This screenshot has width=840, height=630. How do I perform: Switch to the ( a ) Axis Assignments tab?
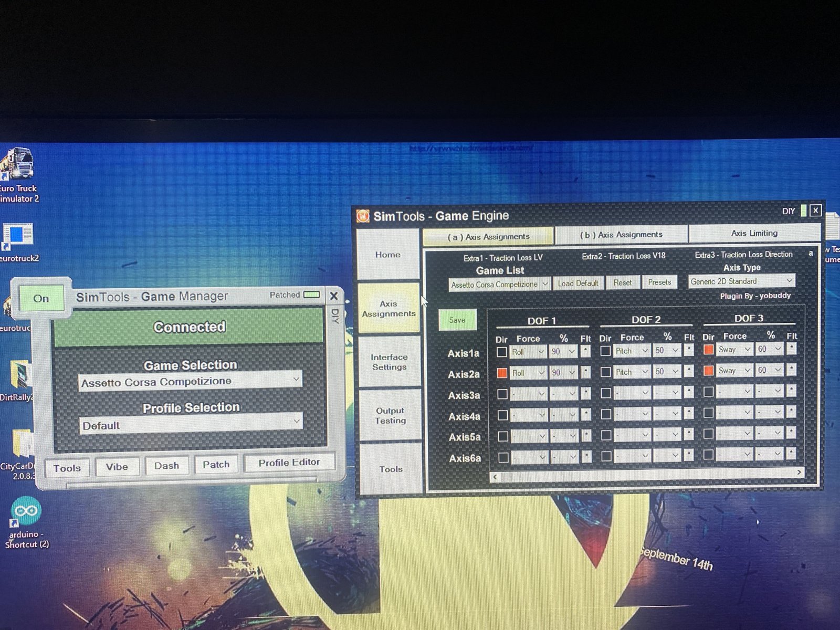coord(488,236)
